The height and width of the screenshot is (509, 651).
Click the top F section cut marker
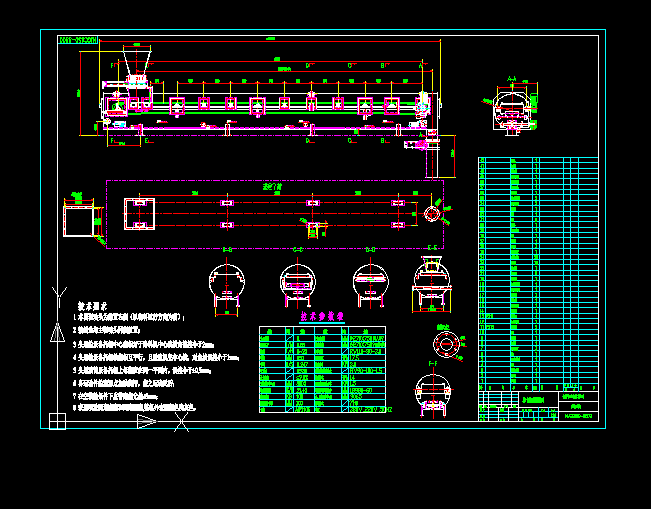click(x=114, y=66)
